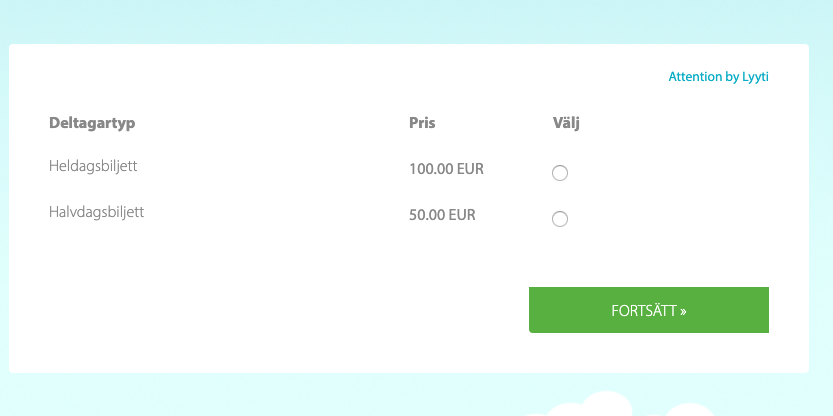Click the blue background below the white panel
This screenshot has width=833, height=416.
point(250,395)
